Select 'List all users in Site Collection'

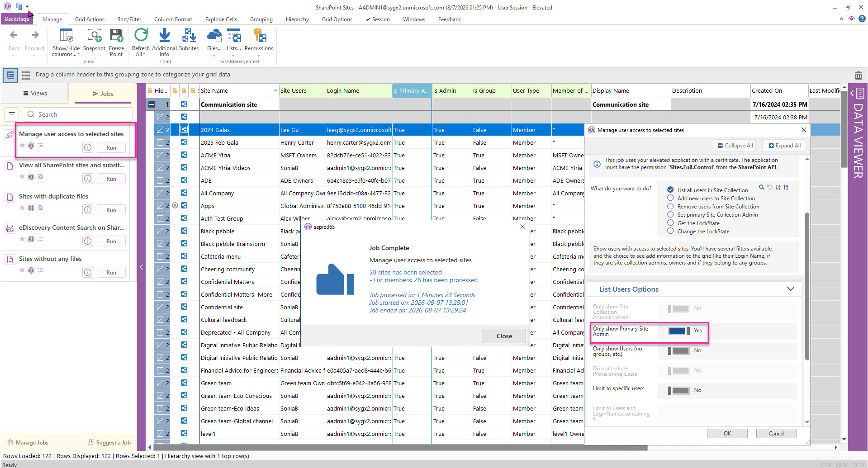670,190
